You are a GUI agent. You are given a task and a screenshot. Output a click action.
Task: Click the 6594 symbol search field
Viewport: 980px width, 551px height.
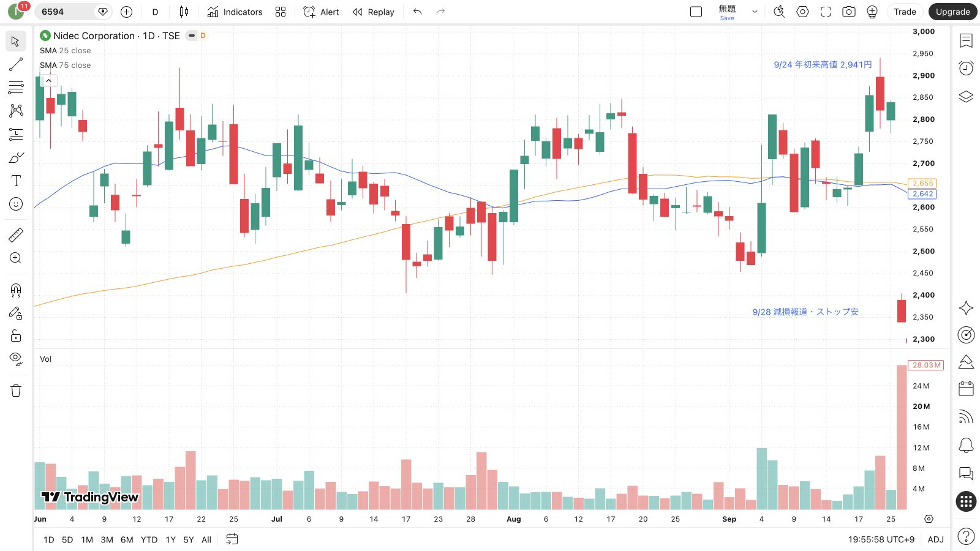(x=72, y=12)
